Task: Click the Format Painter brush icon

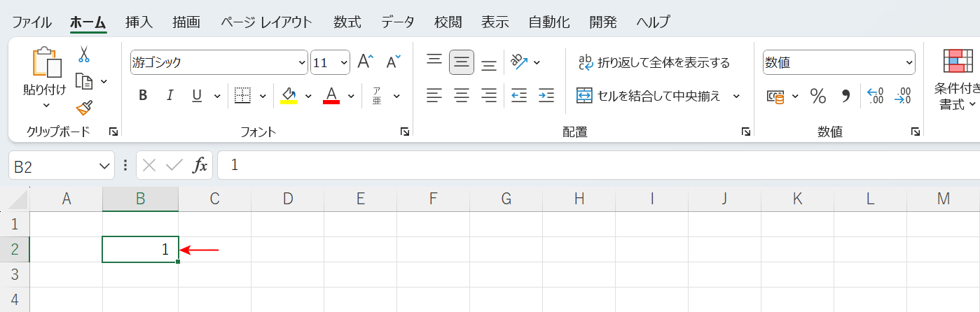Action: 84,108
